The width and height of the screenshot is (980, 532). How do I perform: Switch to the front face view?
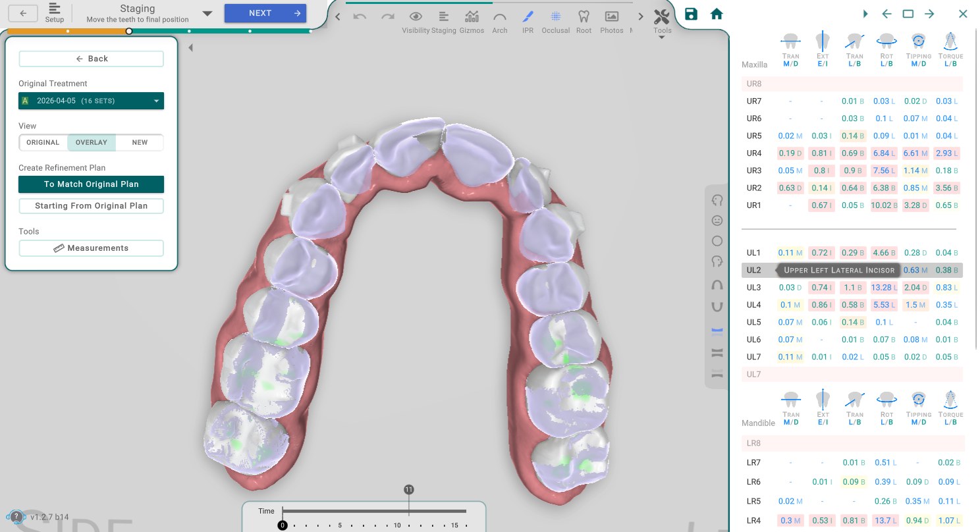(x=717, y=221)
